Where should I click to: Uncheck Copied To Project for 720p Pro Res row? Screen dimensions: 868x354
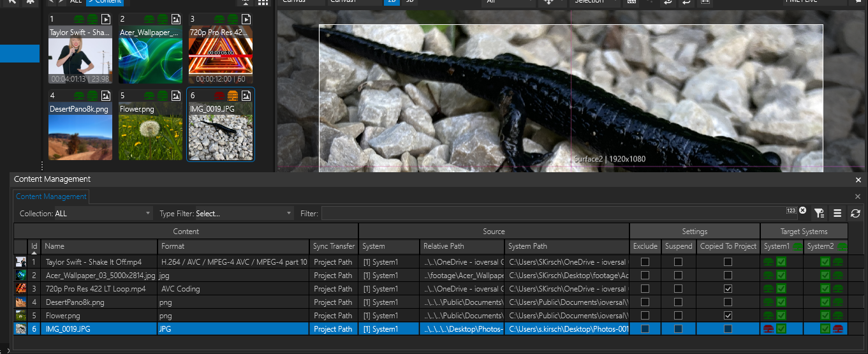coord(728,289)
